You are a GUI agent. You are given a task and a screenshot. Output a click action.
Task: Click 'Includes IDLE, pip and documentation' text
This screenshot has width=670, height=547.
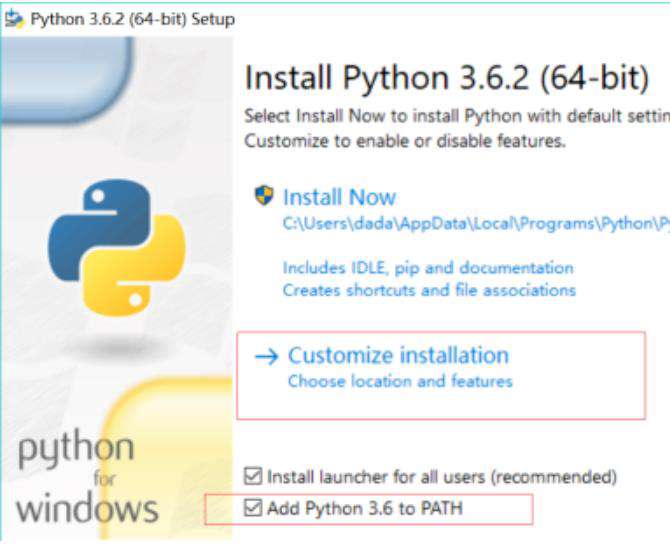point(428,268)
